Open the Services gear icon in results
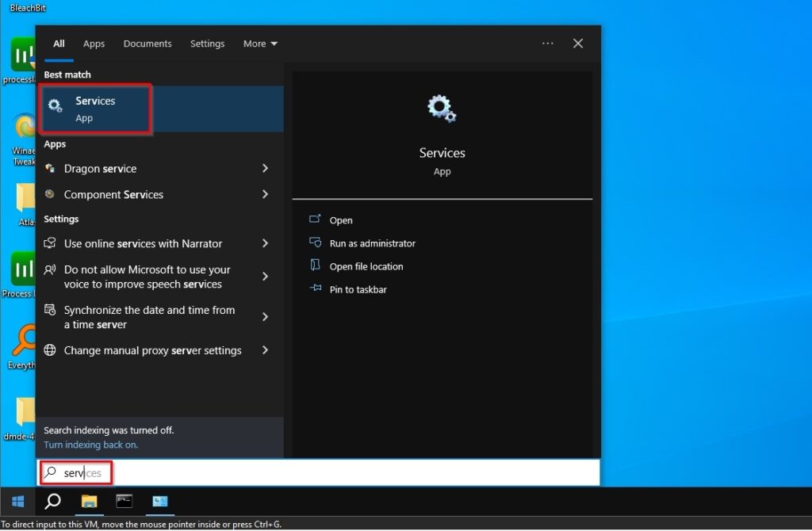This screenshot has width=812, height=531. coord(56,105)
